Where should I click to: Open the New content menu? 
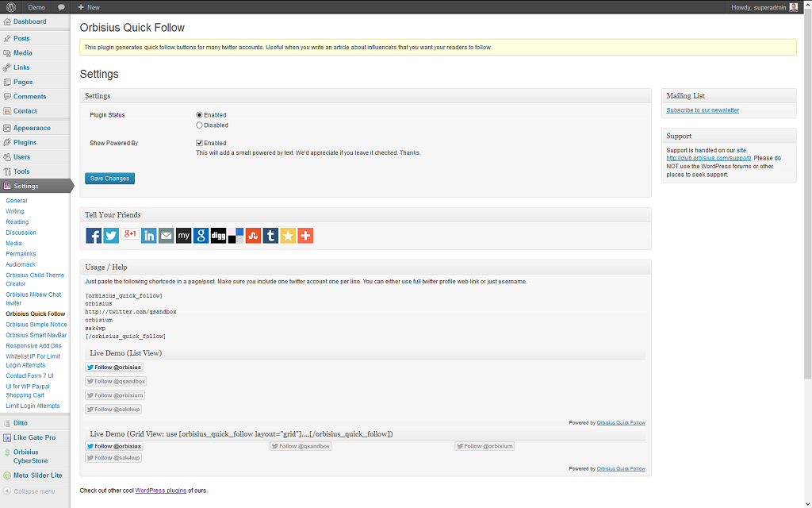point(89,7)
